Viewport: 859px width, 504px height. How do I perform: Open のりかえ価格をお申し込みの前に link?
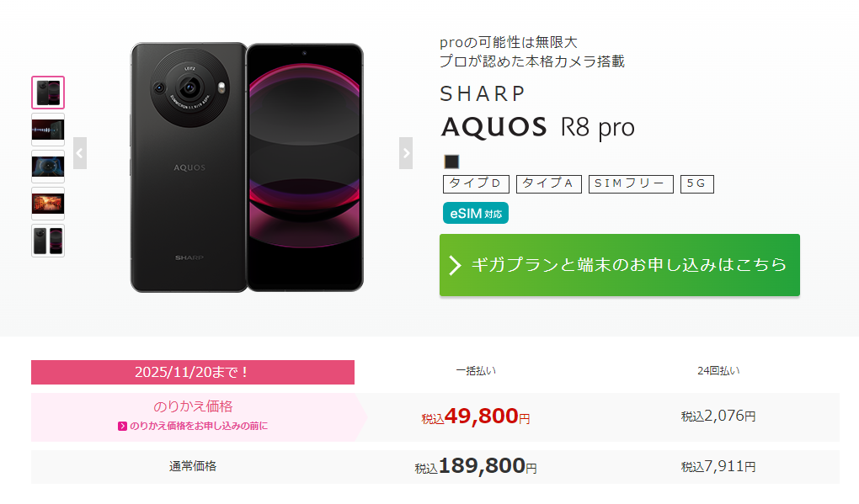199,426
